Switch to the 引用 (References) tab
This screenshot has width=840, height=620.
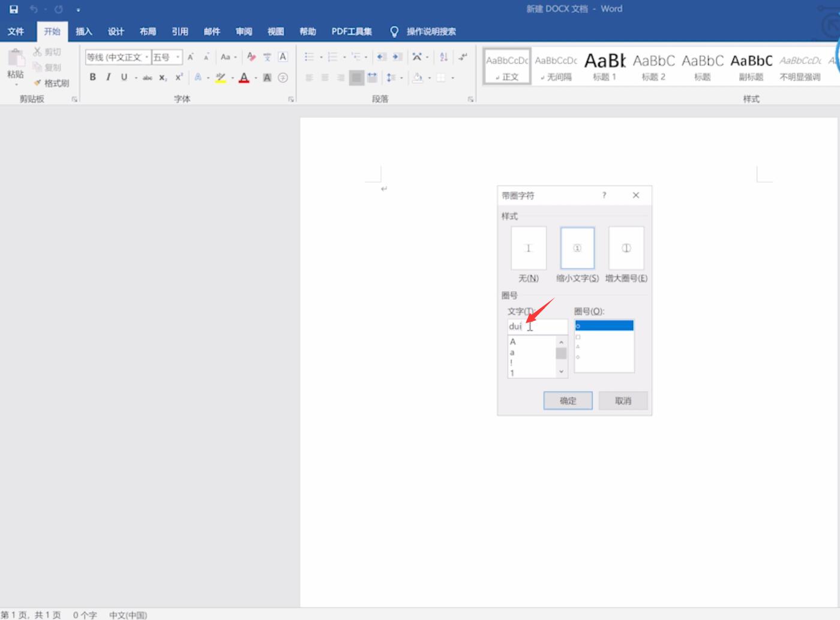click(x=180, y=31)
